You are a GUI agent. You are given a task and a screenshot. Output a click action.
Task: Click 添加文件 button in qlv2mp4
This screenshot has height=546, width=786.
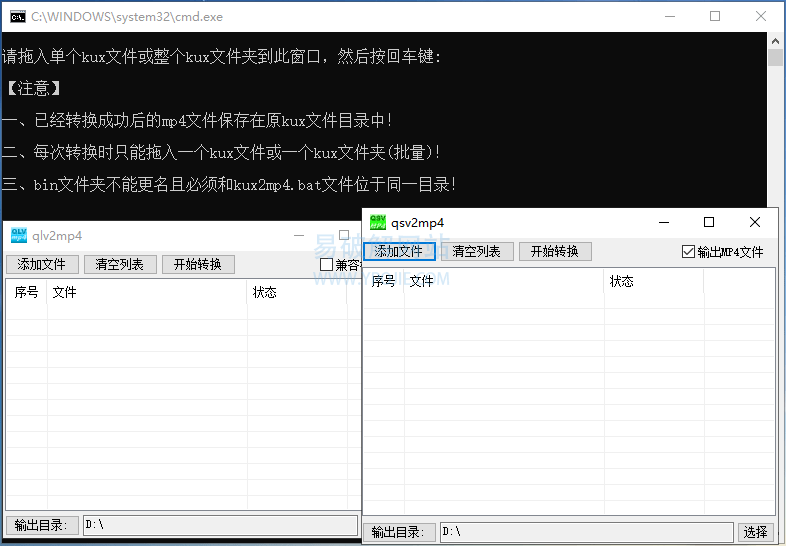[42, 264]
